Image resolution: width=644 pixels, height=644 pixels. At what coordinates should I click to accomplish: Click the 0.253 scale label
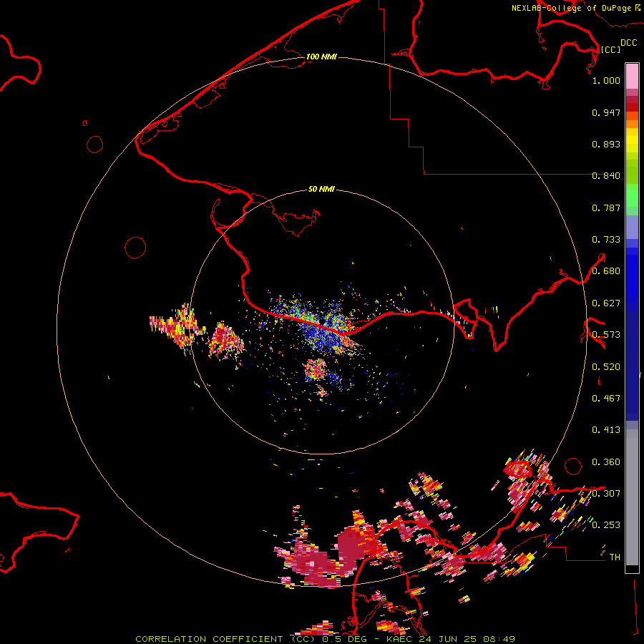pyautogui.click(x=606, y=525)
